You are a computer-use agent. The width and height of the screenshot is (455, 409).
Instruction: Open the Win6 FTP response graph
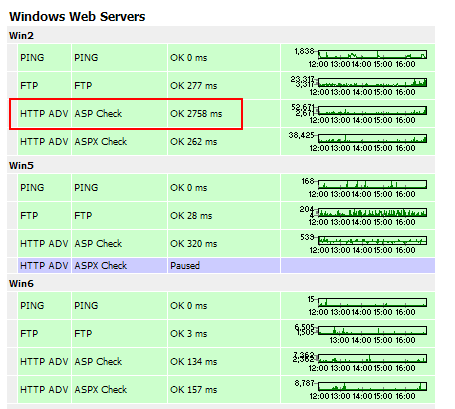coord(361,333)
